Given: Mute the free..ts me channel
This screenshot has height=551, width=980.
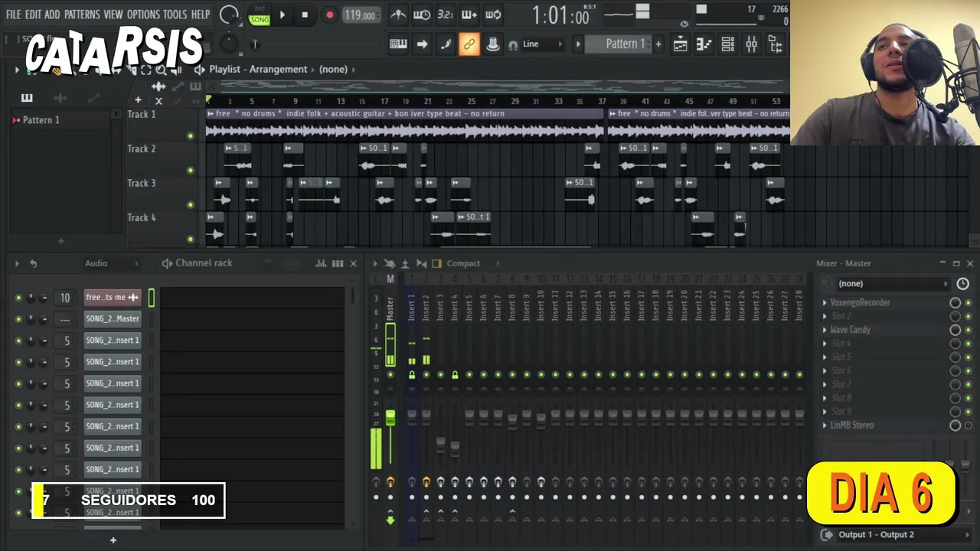Looking at the screenshot, I should click(18, 298).
